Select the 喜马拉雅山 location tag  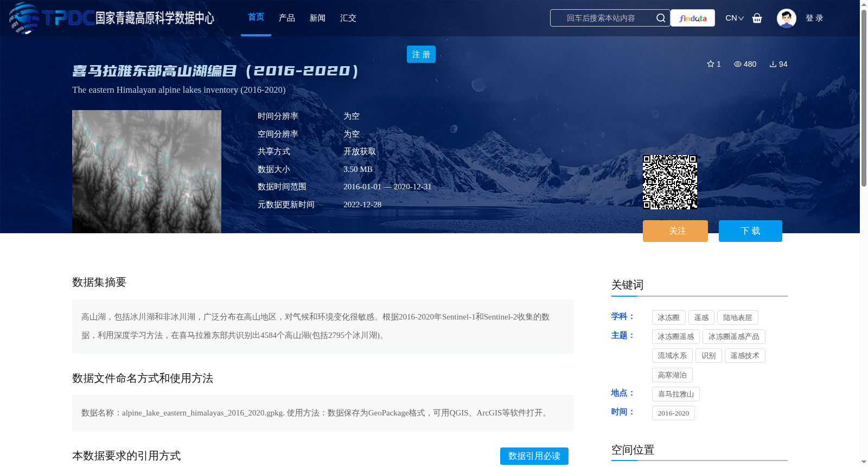pyautogui.click(x=676, y=394)
